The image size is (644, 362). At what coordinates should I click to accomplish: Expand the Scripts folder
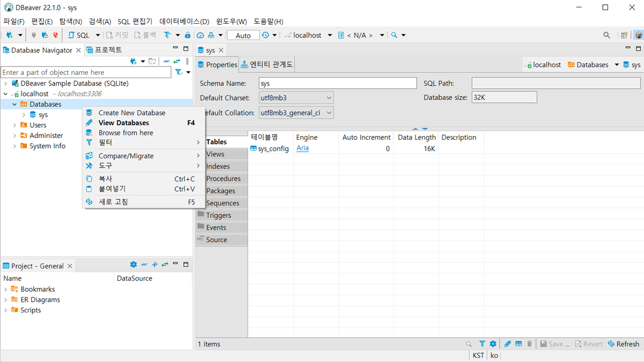(x=6, y=310)
